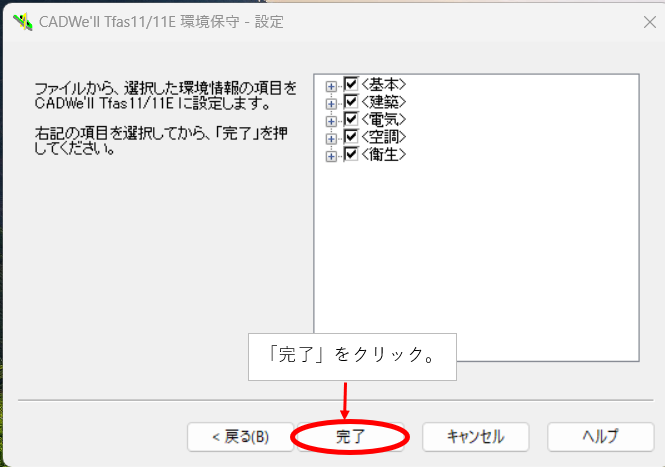The height and width of the screenshot is (467, 665).
Task: Uncheck the <電気> checkbox
Action: point(351,119)
